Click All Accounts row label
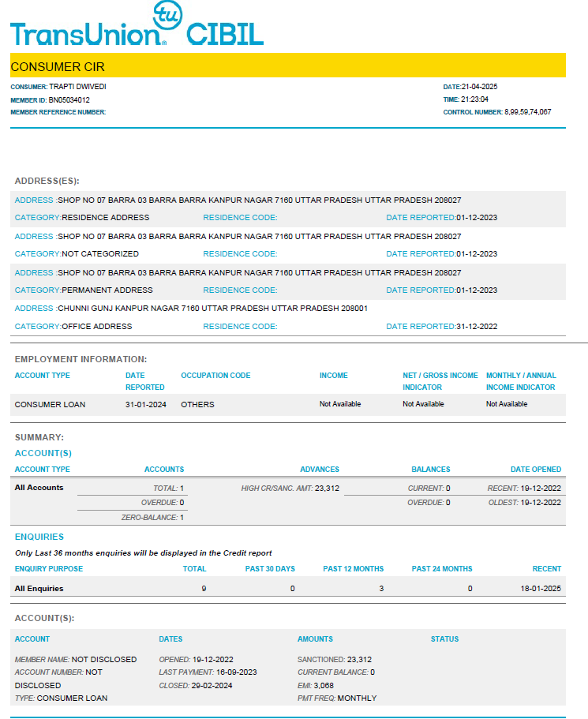 point(39,488)
